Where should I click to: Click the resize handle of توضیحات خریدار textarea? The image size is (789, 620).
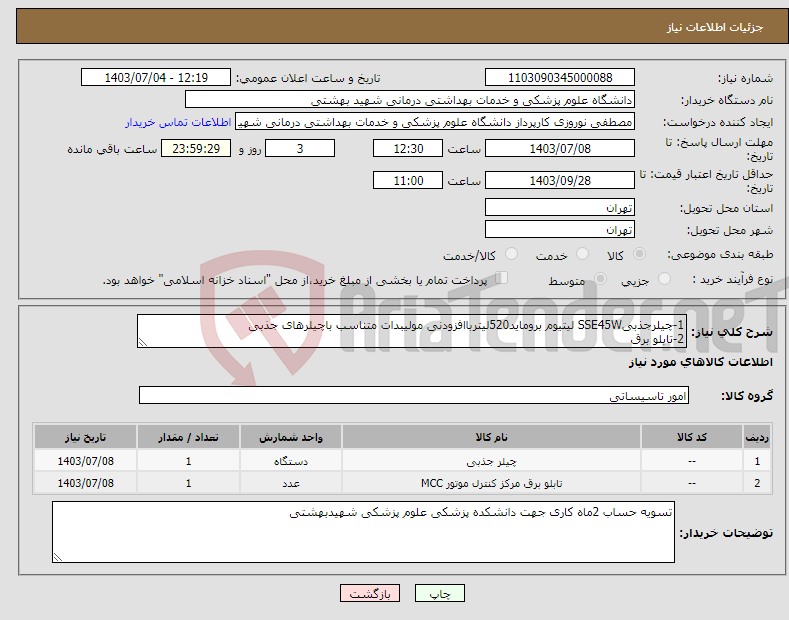(58, 558)
